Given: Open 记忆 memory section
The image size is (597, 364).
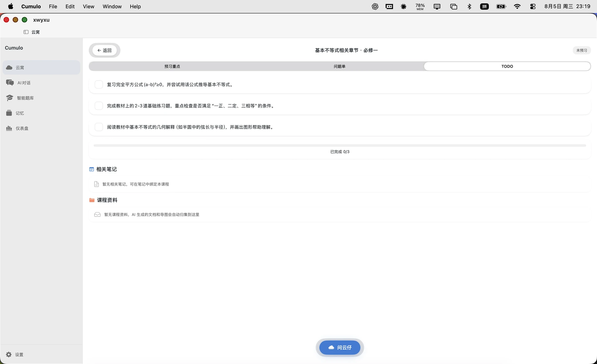Looking at the screenshot, I should [x=41, y=113].
